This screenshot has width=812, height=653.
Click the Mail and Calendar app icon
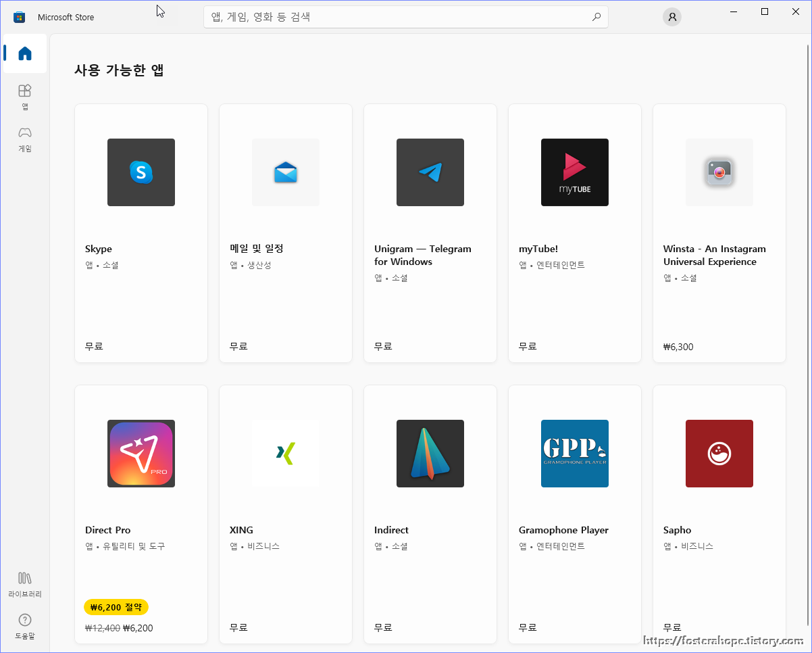pos(286,172)
